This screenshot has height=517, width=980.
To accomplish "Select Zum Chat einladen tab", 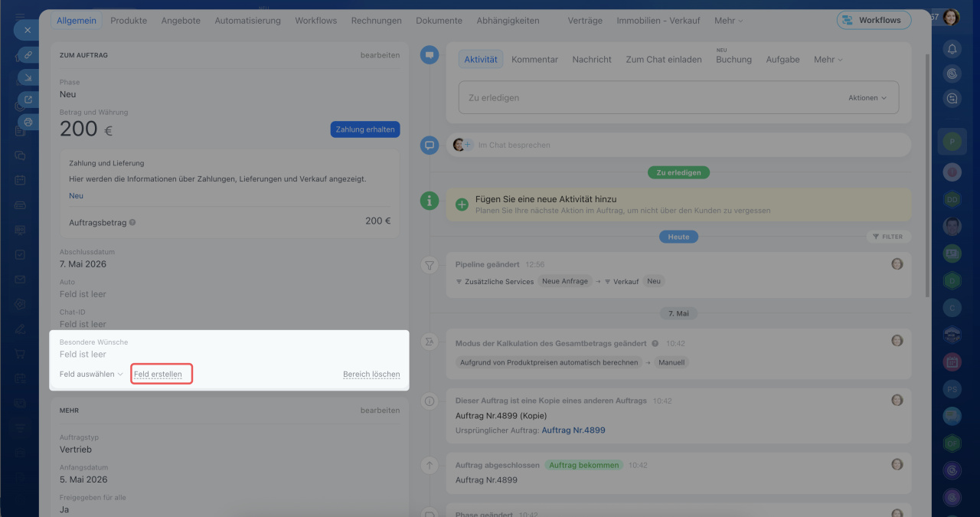I will click(664, 59).
